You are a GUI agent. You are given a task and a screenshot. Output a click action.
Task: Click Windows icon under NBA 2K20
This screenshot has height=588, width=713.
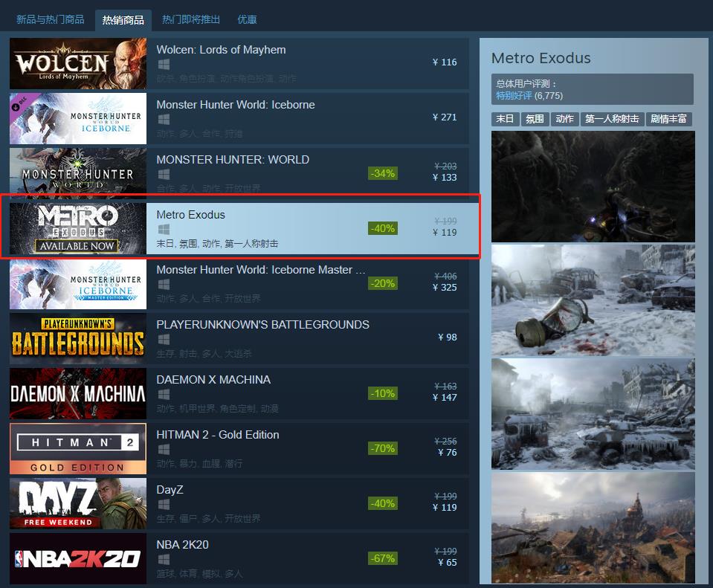point(164,559)
